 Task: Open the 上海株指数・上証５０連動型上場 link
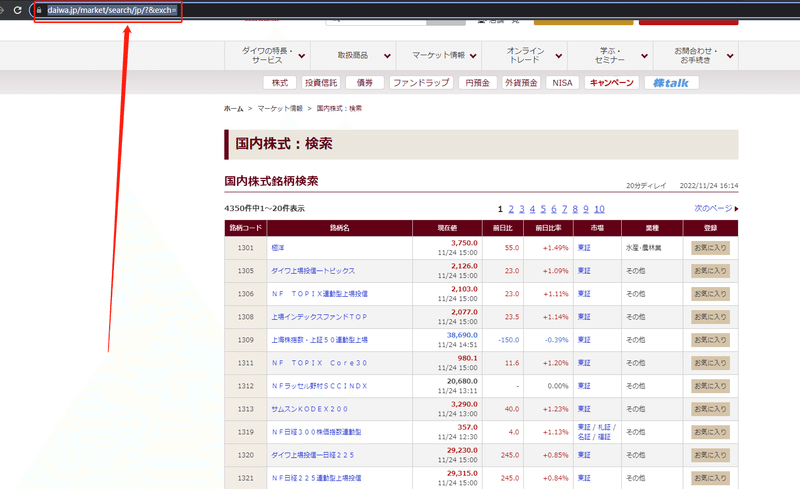tap(319, 339)
